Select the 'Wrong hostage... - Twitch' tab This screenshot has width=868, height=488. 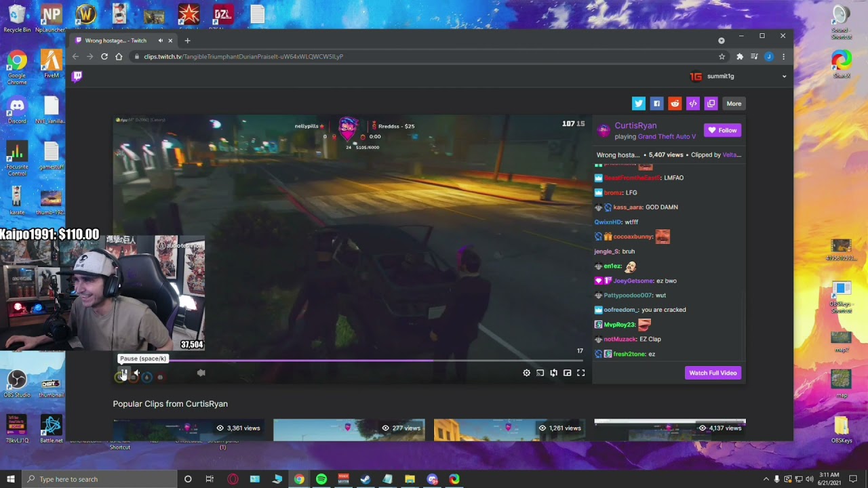click(123, 41)
